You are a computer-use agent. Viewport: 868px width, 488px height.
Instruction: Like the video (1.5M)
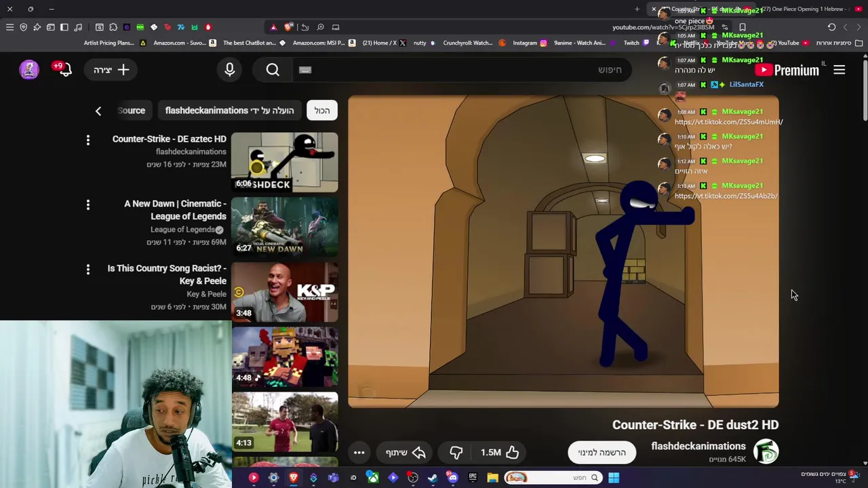coord(500,452)
